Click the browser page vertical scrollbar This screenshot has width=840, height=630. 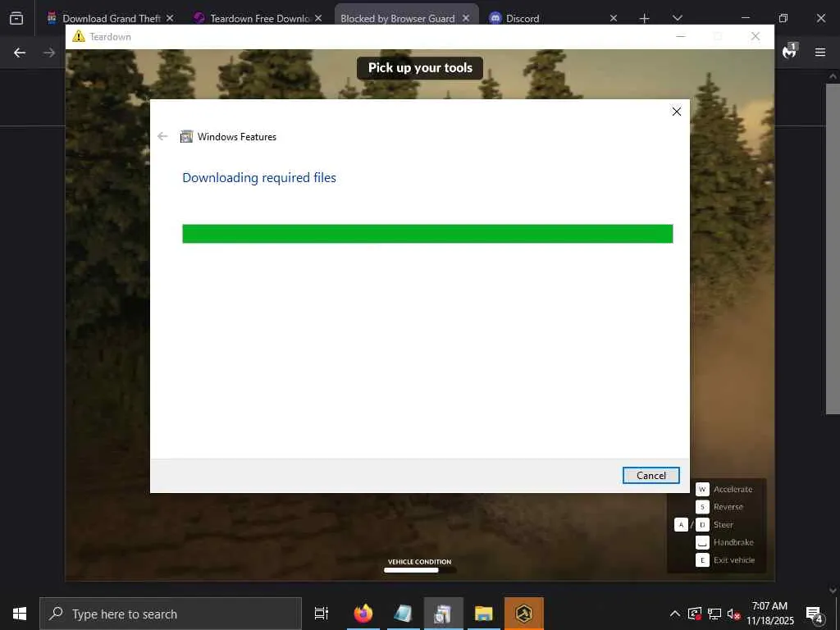(833, 249)
